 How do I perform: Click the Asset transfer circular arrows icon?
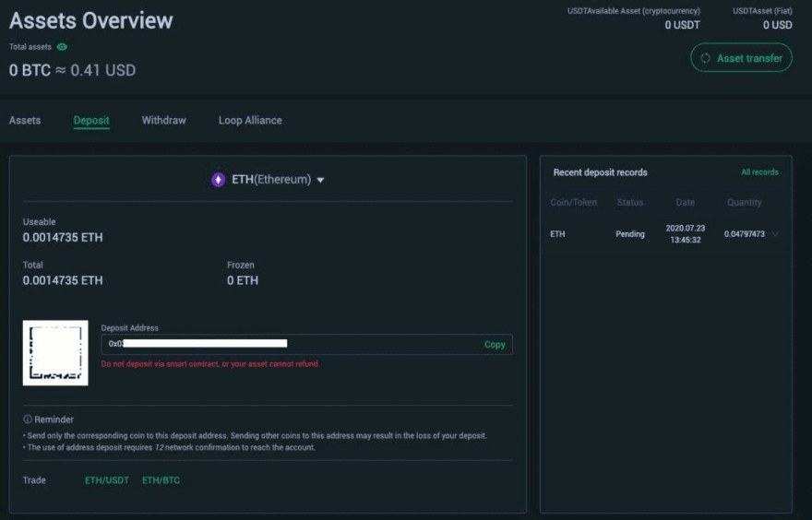tap(705, 58)
